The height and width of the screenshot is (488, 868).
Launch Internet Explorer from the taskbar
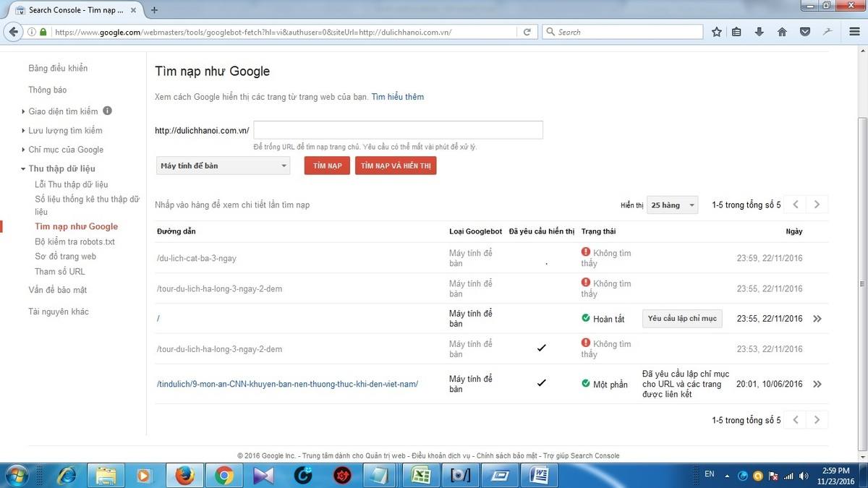[67, 475]
